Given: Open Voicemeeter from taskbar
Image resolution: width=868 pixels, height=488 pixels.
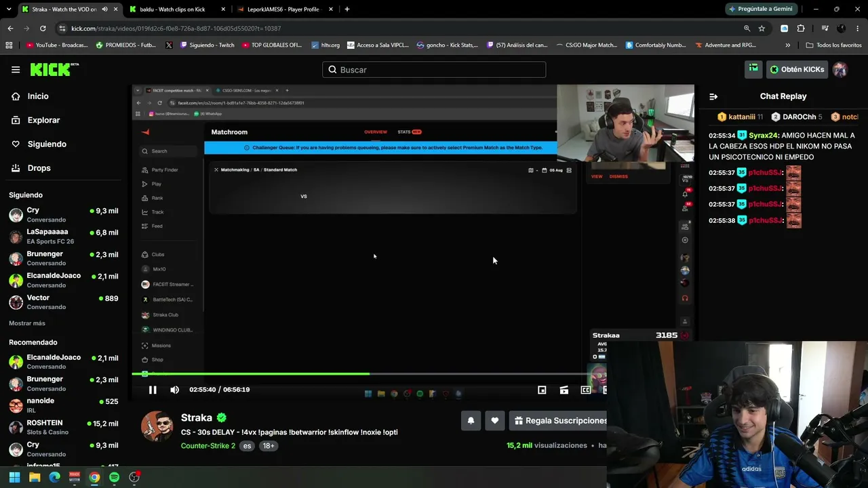Looking at the screenshot, I should pos(75,477).
